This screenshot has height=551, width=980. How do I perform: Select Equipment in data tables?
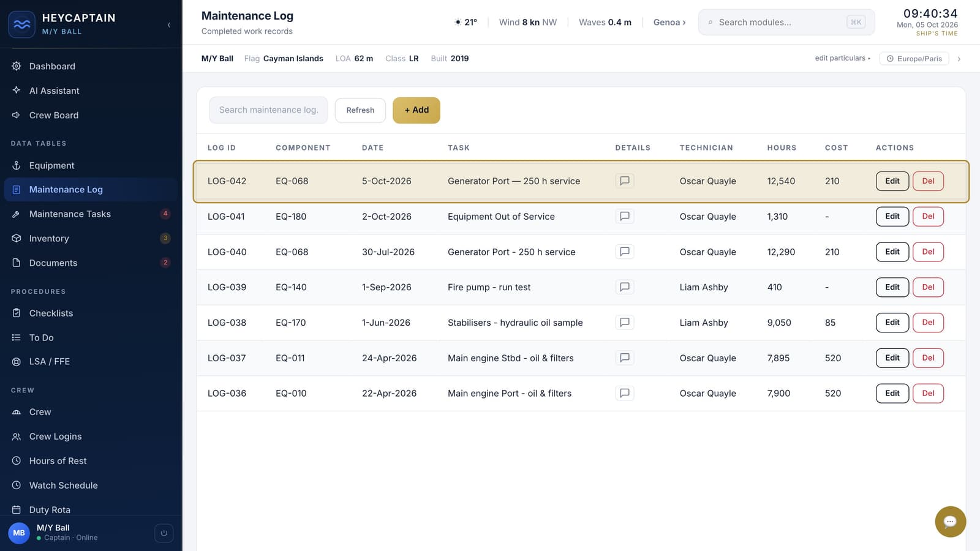click(91, 165)
